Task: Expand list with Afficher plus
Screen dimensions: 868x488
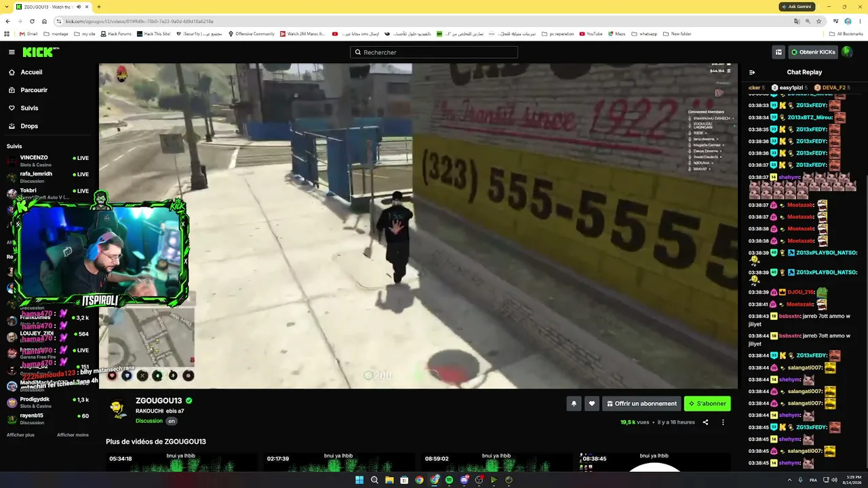Action: (20, 435)
